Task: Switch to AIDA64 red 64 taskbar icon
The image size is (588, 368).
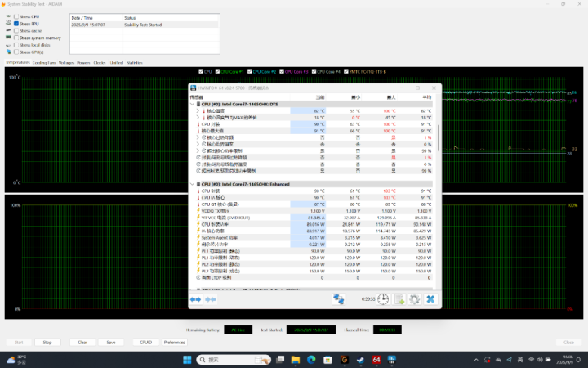Action: point(376,360)
